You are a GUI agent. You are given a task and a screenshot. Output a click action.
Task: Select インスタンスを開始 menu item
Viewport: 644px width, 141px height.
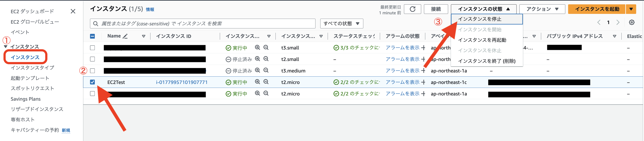pyautogui.click(x=487, y=30)
